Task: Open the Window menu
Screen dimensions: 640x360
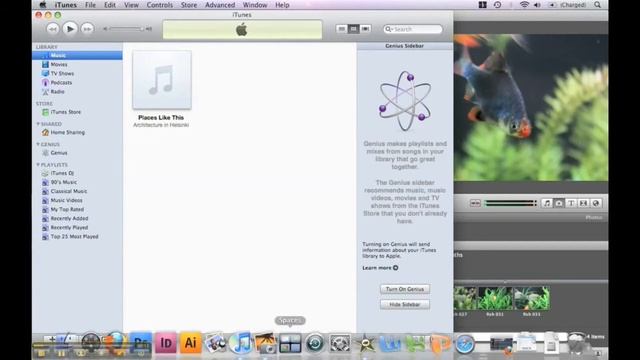Action: [x=255, y=5]
